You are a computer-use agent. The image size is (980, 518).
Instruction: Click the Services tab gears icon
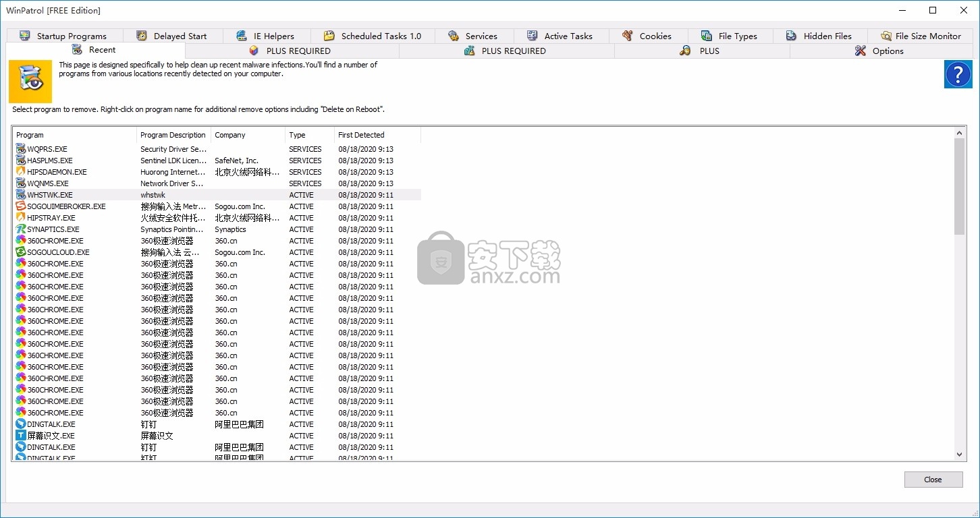click(x=454, y=36)
